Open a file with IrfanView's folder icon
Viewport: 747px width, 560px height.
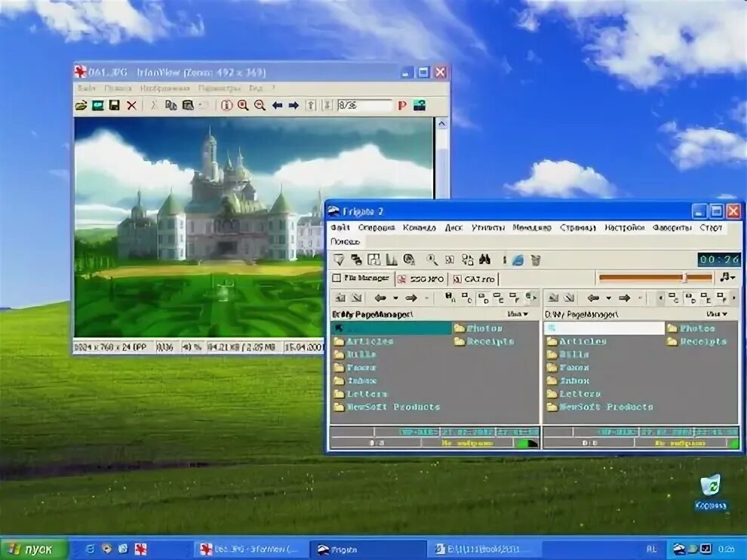pos(81,106)
